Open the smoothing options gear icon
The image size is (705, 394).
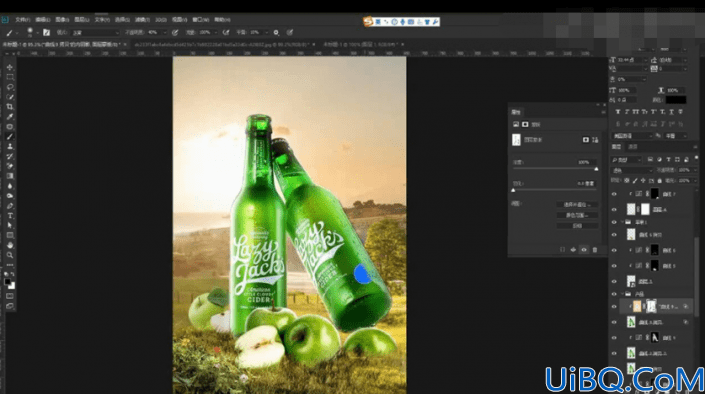click(x=276, y=32)
